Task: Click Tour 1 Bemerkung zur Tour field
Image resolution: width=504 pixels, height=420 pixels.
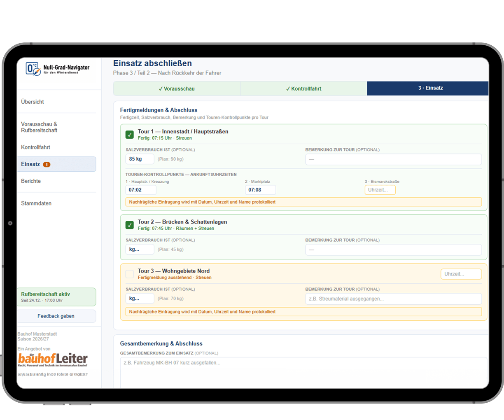Action: (393, 159)
